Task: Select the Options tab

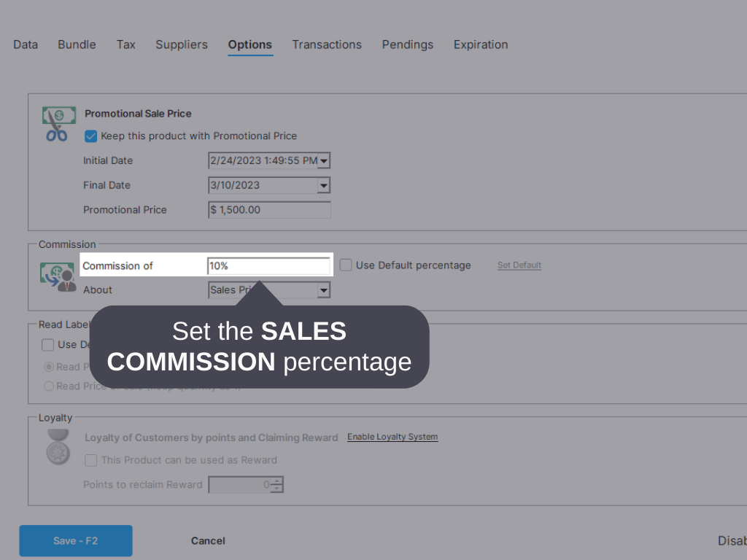Action: (x=249, y=44)
